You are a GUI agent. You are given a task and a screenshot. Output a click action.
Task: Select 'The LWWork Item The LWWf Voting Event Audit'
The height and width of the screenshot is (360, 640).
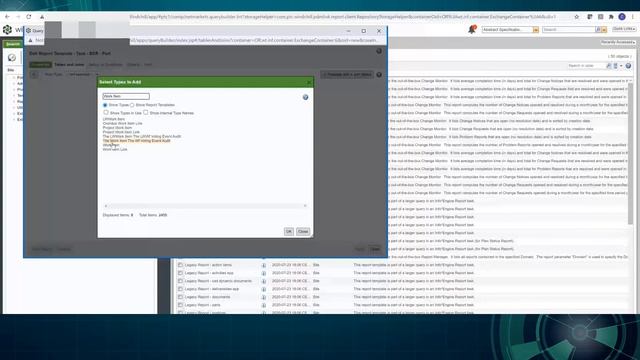pyautogui.click(x=142, y=136)
